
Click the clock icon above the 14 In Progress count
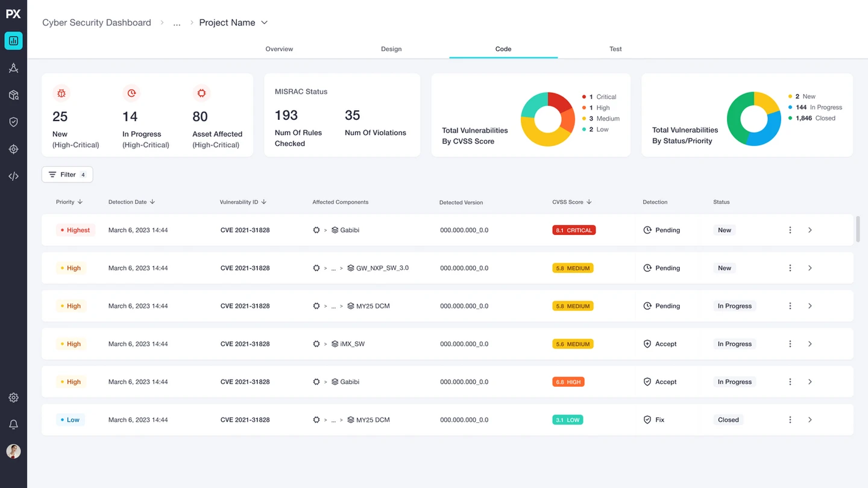(131, 93)
